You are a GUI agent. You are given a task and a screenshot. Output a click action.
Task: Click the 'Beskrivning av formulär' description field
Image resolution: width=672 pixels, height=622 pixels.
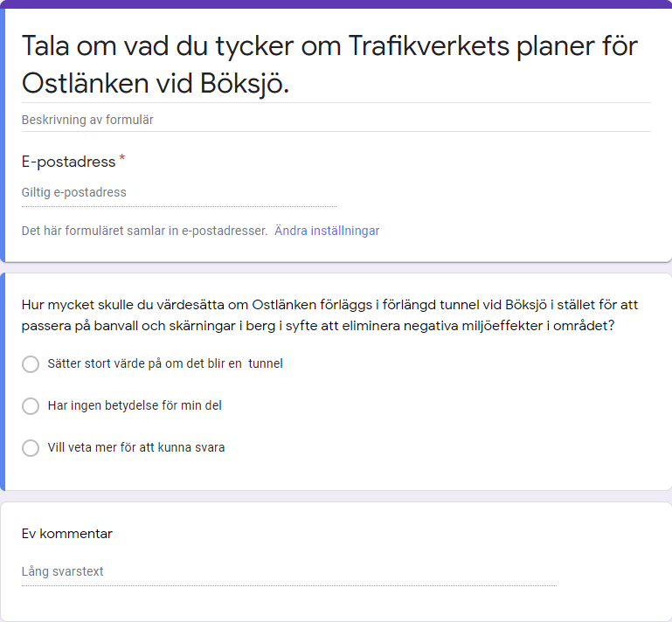(x=336, y=120)
